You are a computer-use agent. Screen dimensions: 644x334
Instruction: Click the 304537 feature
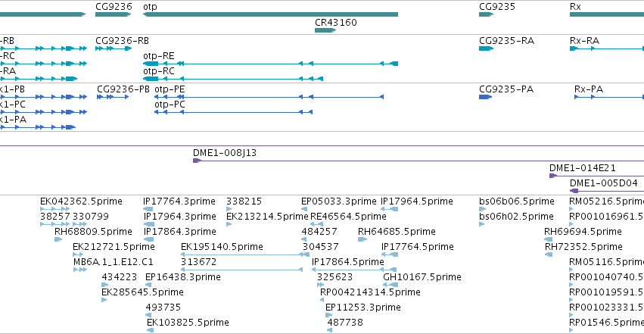point(306,254)
